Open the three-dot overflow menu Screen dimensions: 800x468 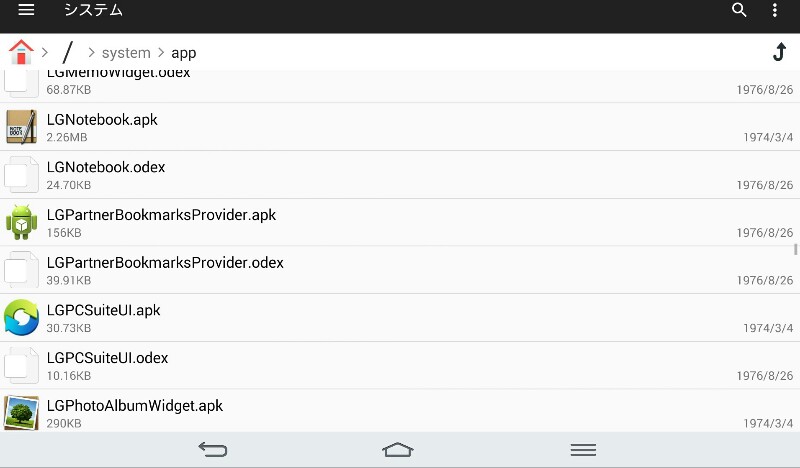(x=774, y=10)
